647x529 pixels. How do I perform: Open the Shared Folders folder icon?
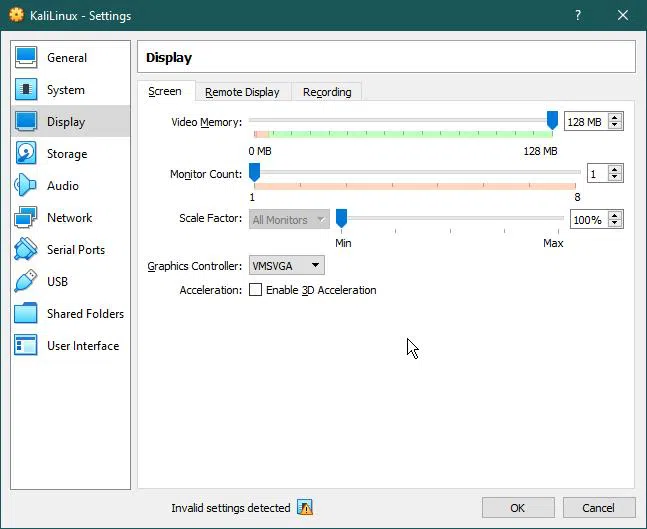(x=26, y=313)
